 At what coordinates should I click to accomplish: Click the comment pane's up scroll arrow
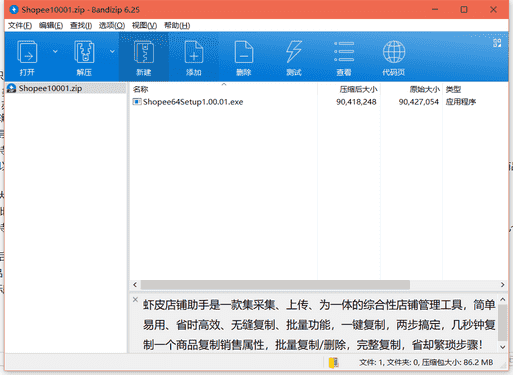coord(503,300)
